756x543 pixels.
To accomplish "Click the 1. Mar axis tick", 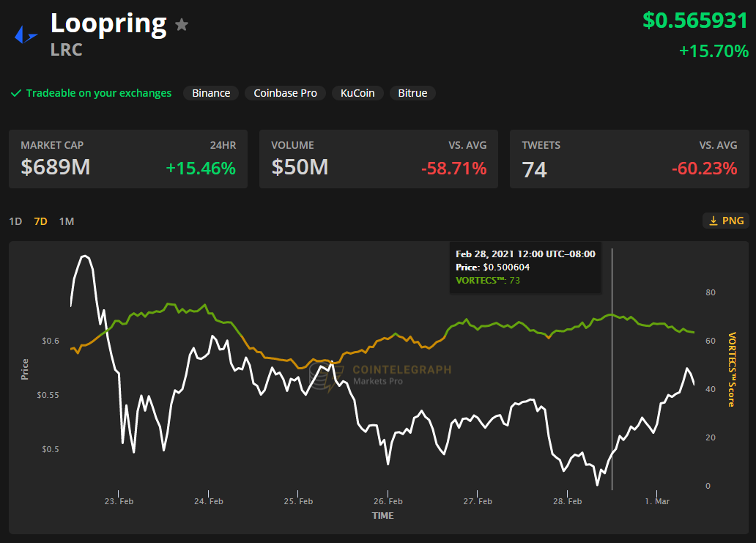I will tap(657, 501).
